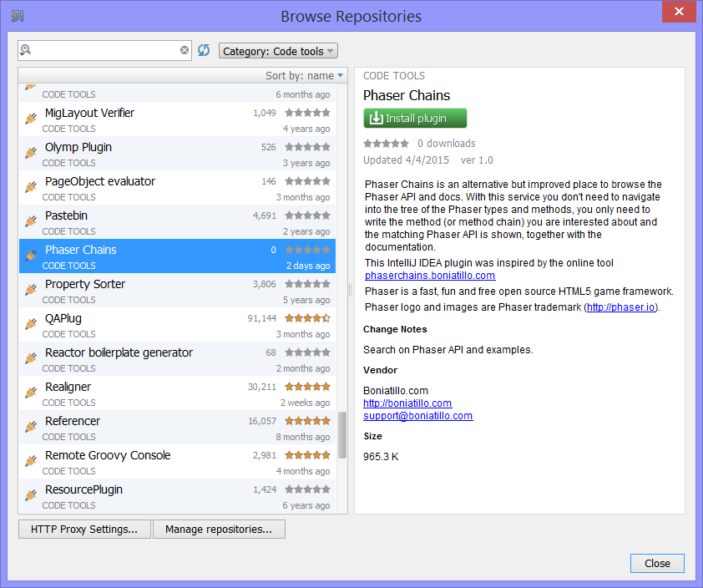Click the refresh plugin list icon
703x588 pixels.
[x=204, y=50]
